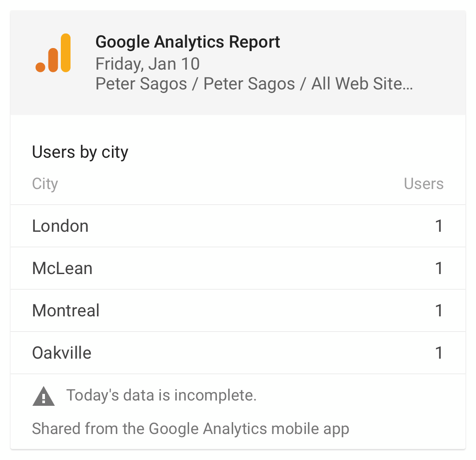Click the Friday, Jan 10 date
Image resolution: width=476 pixels, height=460 pixels.
coord(148,64)
